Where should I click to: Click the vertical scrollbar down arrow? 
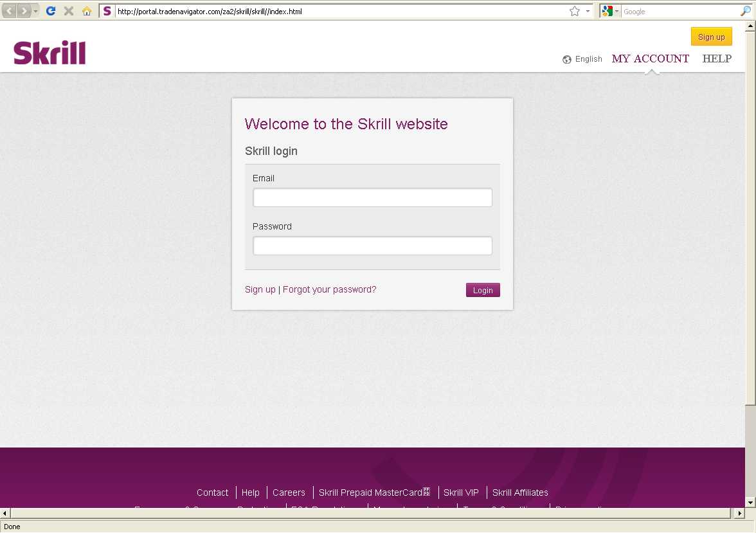pos(750,502)
